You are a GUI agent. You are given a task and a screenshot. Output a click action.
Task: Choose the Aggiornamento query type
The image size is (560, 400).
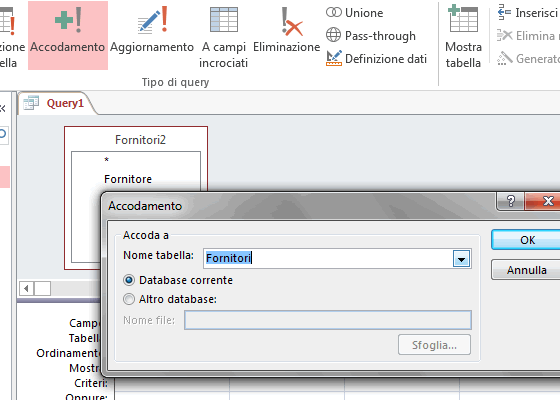click(152, 35)
